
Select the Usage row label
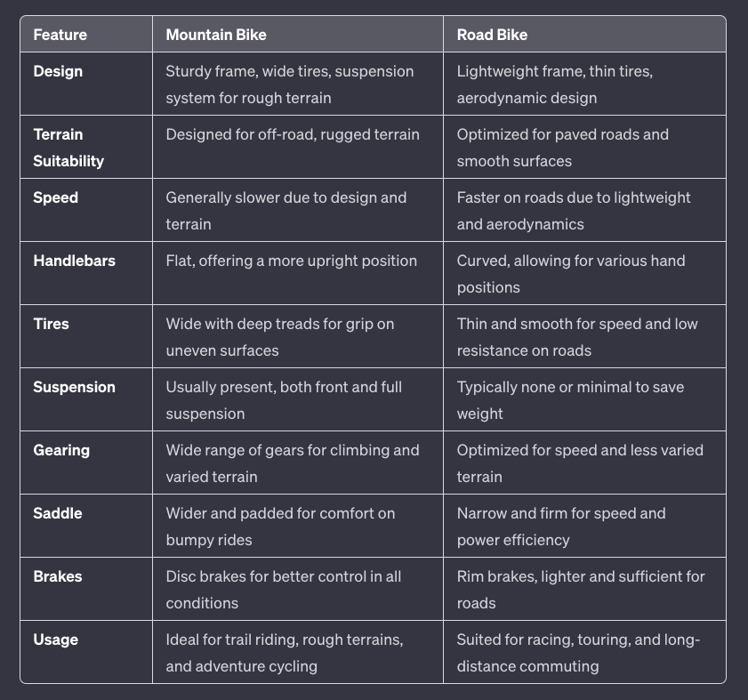55,640
